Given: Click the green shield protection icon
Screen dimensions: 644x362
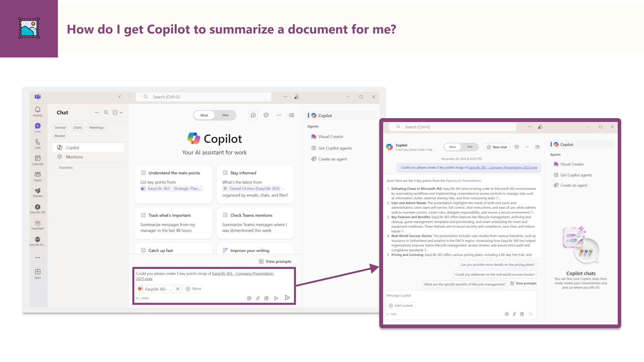Looking at the screenshot, I should [x=266, y=115].
